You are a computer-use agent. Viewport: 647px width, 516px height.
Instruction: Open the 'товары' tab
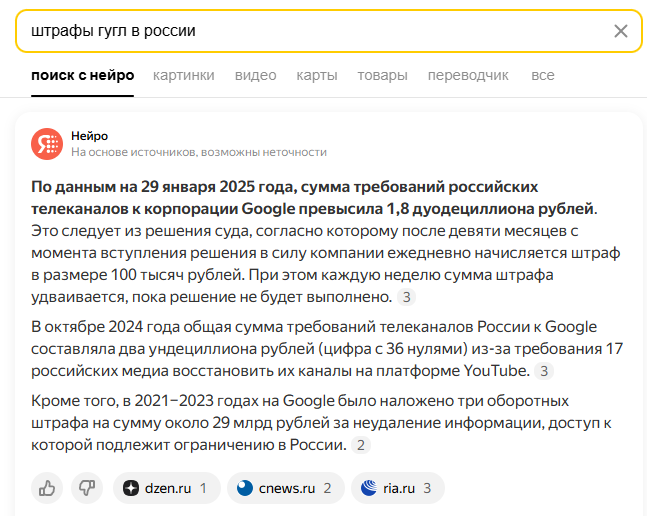point(383,75)
